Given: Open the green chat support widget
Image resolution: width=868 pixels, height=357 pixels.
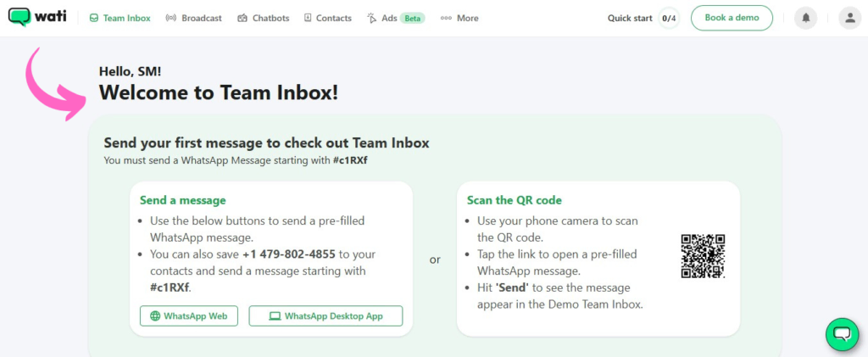Looking at the screenshot, I should click(x=842, y=334).
